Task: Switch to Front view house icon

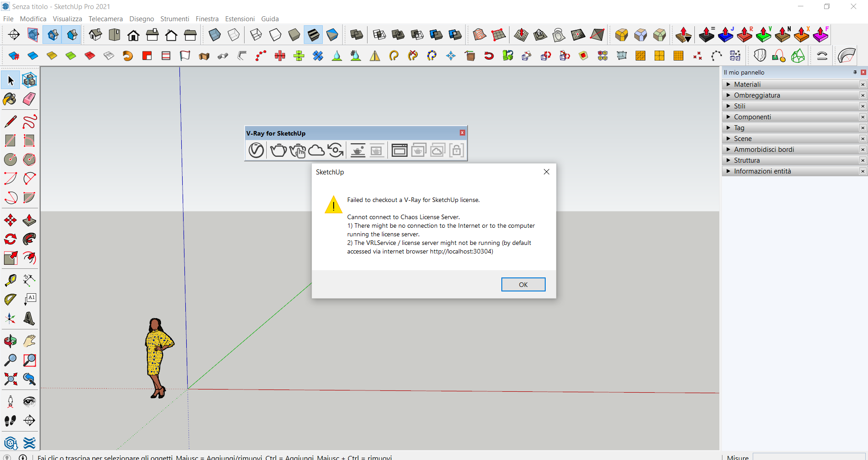Action: (x=133, y=35)
